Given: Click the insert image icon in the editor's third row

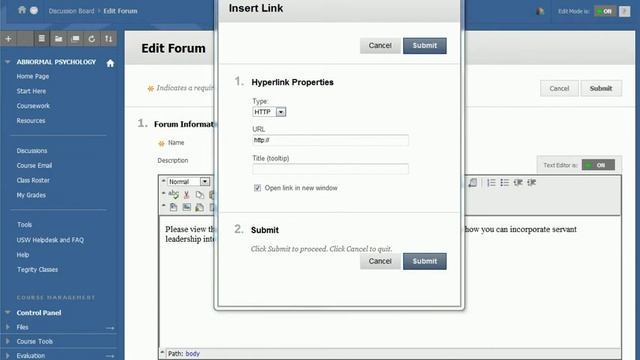Looking at the screenshot, I should pos(187,207).
